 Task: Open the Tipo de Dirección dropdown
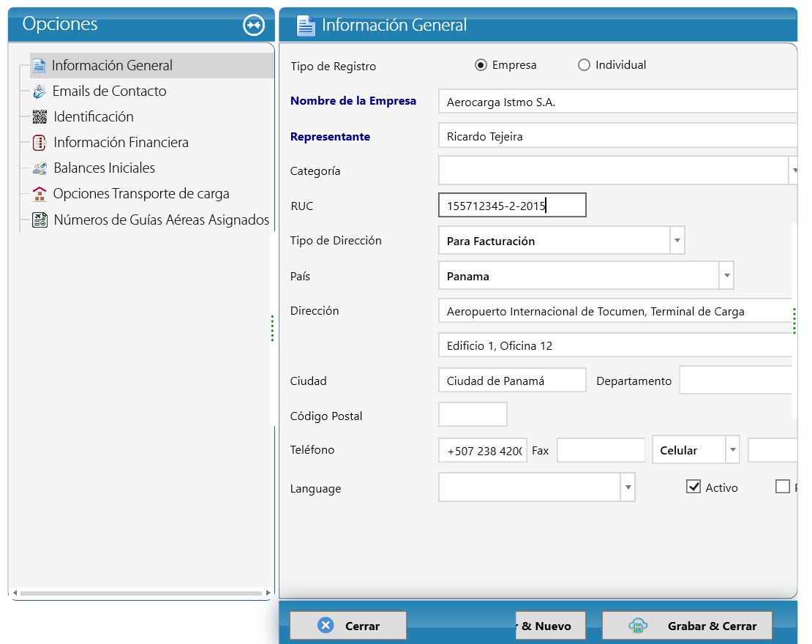677,240
